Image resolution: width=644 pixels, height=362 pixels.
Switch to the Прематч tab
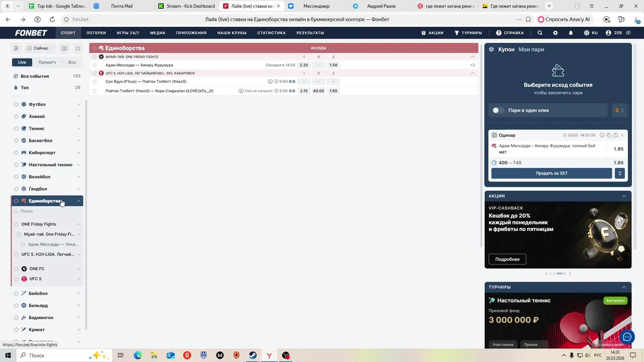pos(47,62)
